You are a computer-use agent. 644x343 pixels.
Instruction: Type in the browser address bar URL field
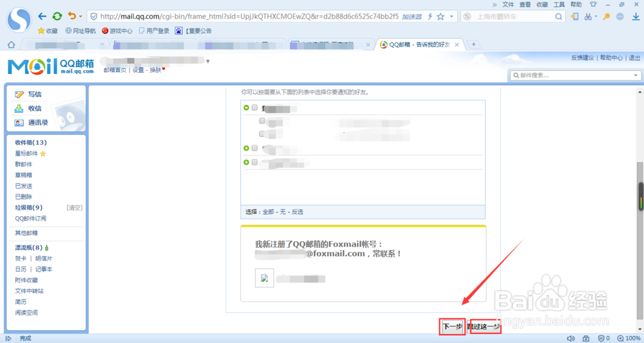[249, 17]
